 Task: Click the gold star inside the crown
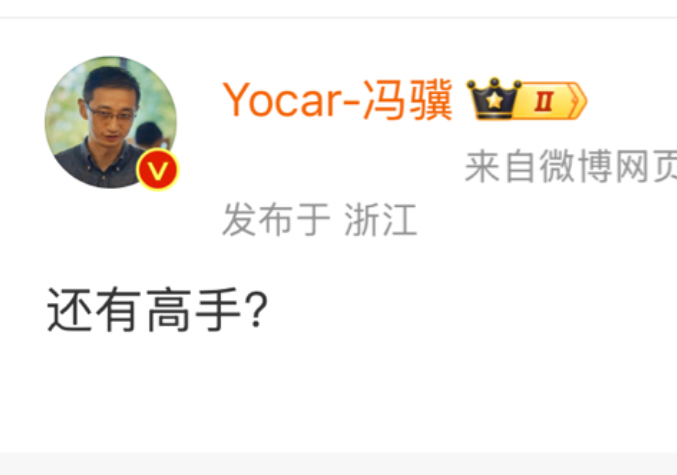pyautogui.click(x=494, y=101)
